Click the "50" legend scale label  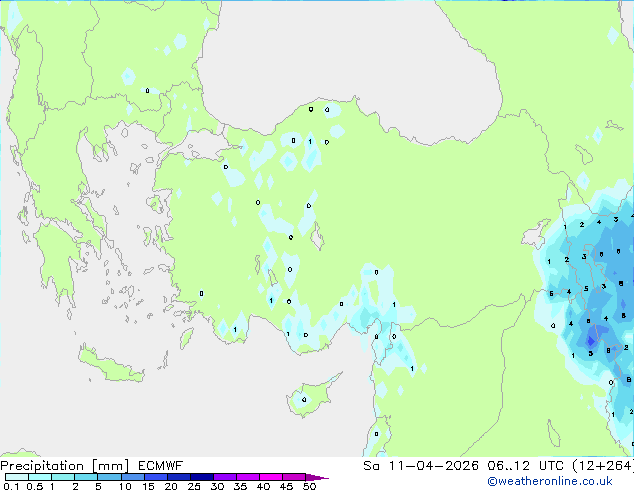(309, 486)
